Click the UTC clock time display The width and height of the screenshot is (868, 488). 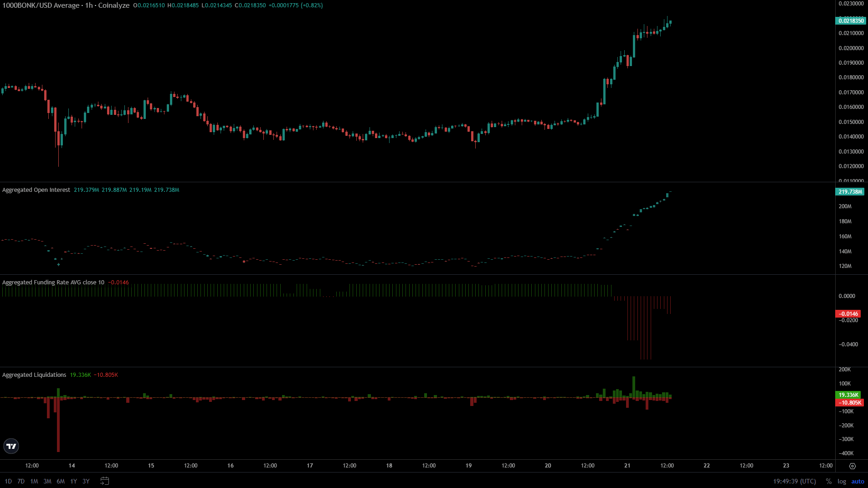click(x=795, y=481)
